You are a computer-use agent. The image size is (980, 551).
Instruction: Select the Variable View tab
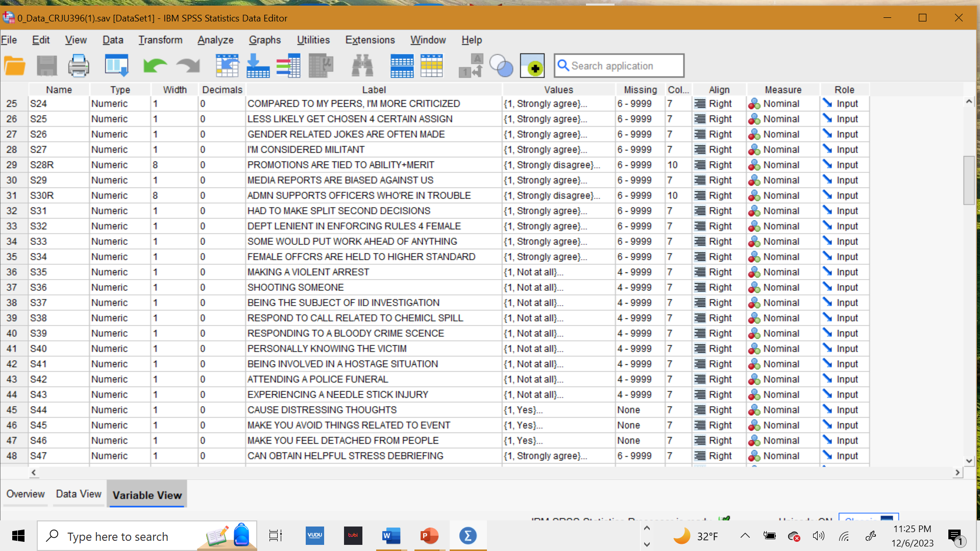147,494
